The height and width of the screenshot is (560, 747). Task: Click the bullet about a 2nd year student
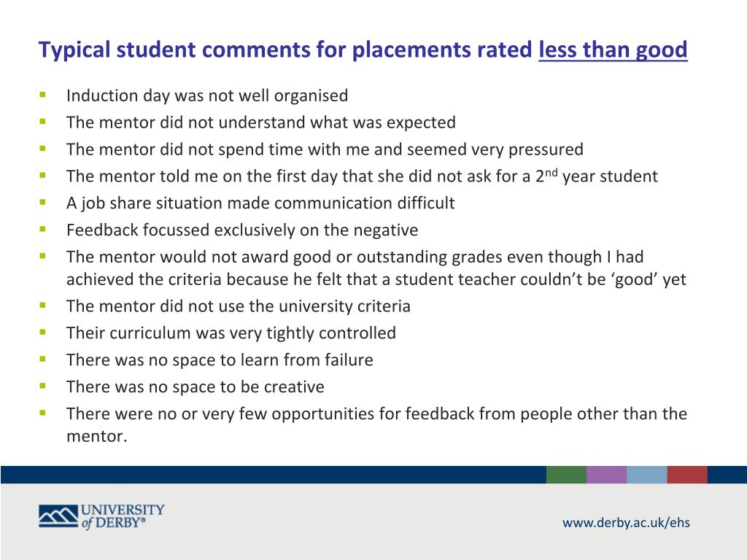click(362, 176)
